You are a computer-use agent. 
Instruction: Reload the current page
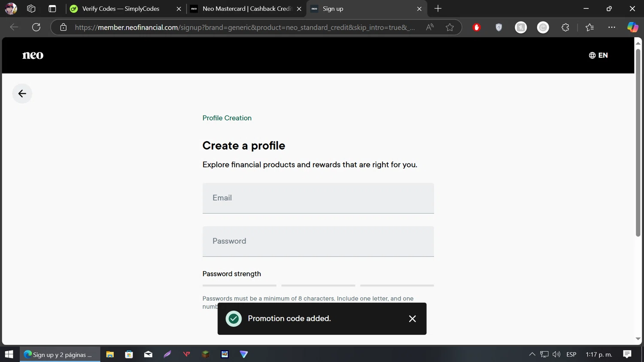click(36, 27)
